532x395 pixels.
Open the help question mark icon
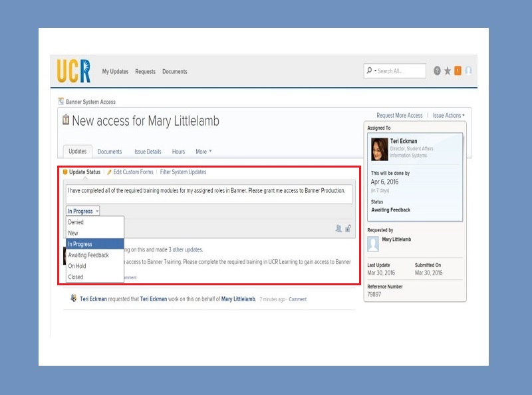click(x=437, y=71)
